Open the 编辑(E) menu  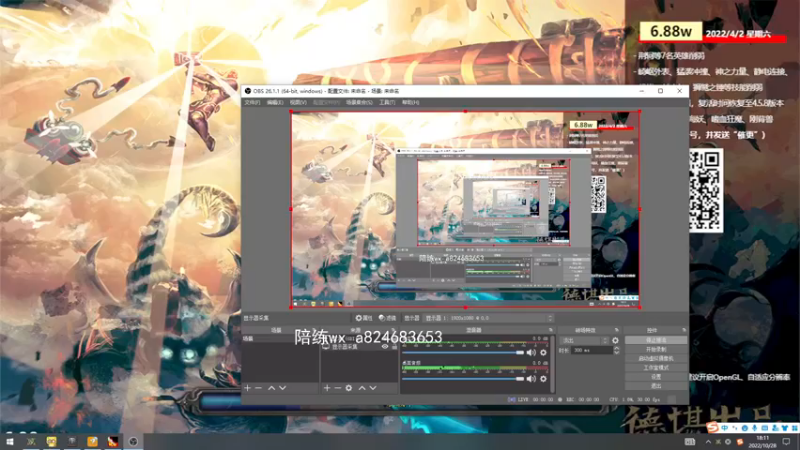[275, 103]
